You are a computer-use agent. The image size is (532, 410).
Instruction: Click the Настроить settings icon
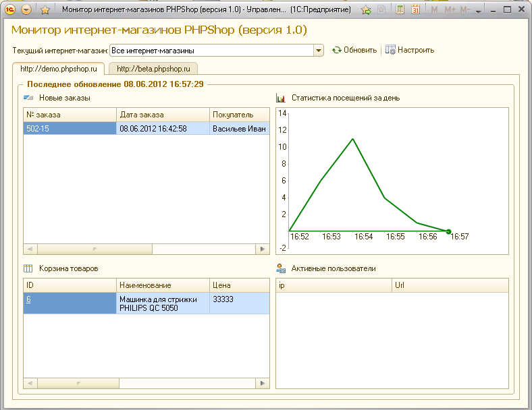[x=390, y=50]
